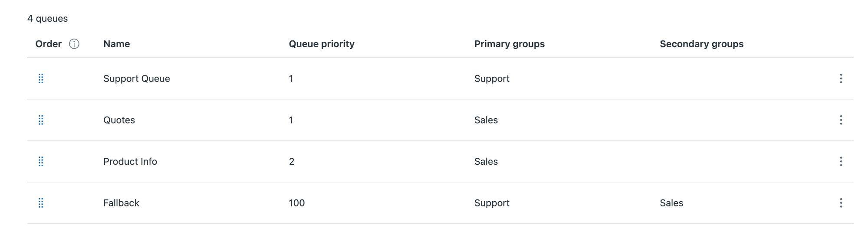Click the Order column header label
868x248 pixels.
click(49, 44)
